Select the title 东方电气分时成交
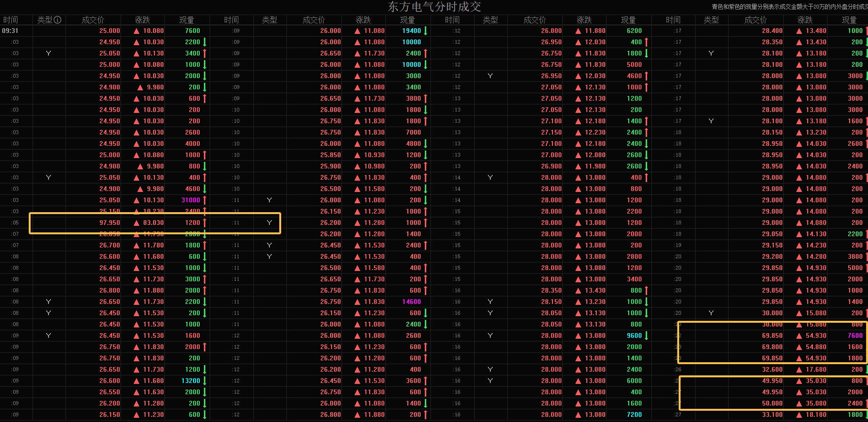This screenshot has width=868, height=422. coord(434,7)
